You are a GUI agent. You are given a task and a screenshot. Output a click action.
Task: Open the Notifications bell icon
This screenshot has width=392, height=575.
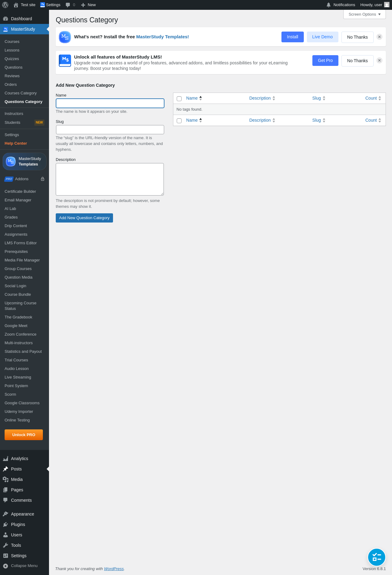pyautogui.click(x=329, y=5)
